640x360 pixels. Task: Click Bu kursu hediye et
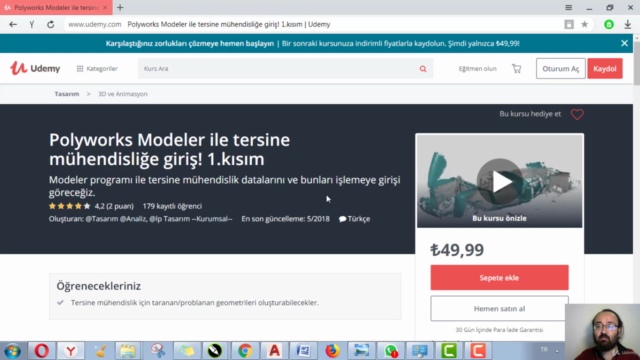530,114
